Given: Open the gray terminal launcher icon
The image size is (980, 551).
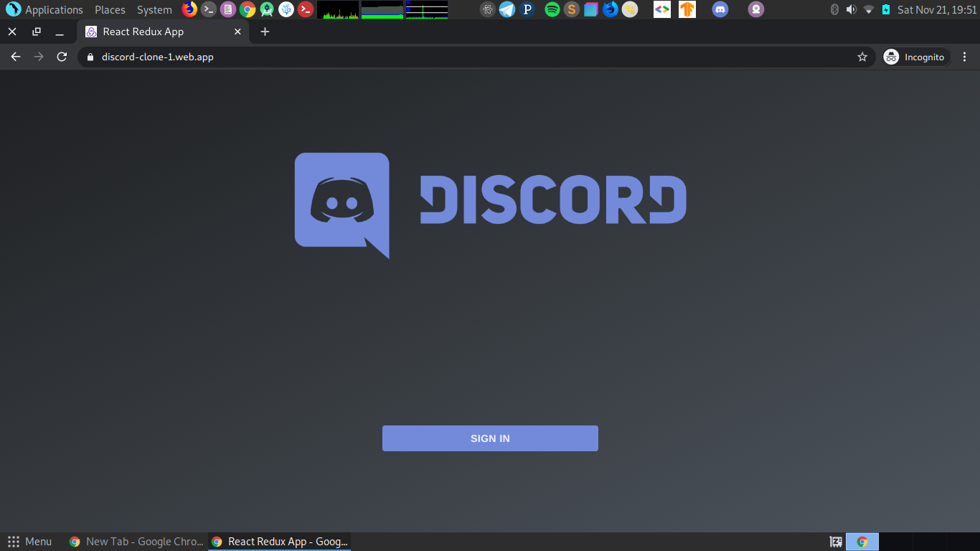Looking at the screenshot, I should coord(209,9).
